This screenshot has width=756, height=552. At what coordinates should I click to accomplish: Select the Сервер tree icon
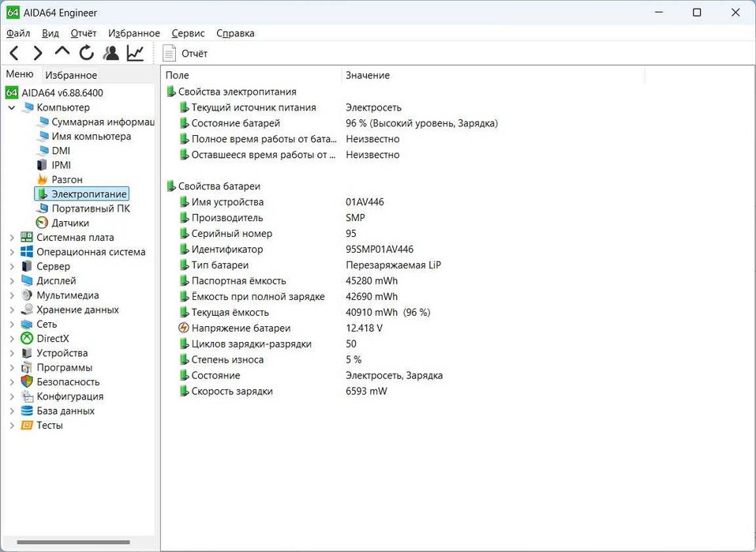[x=27, y=266]
